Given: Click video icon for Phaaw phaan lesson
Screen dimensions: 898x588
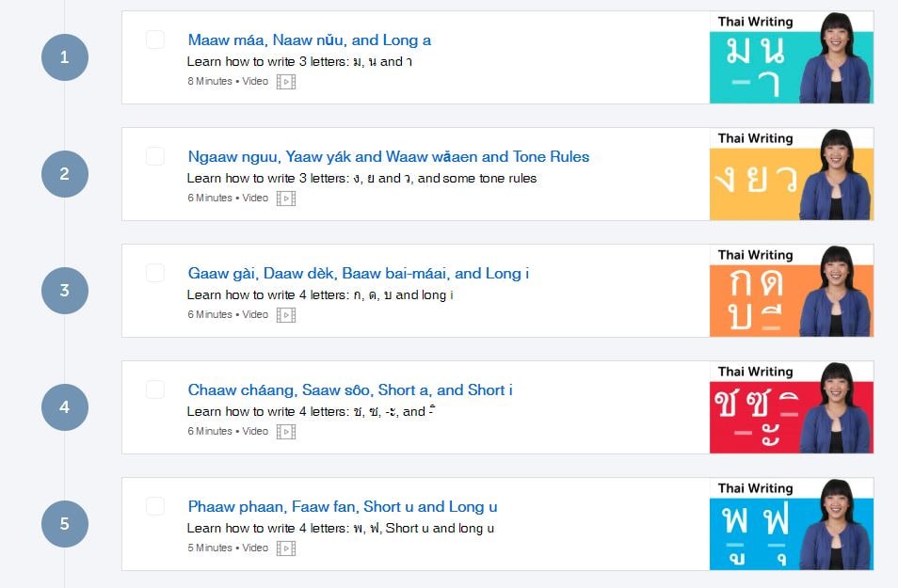Looking at the screenshot, I should point(286,548).
